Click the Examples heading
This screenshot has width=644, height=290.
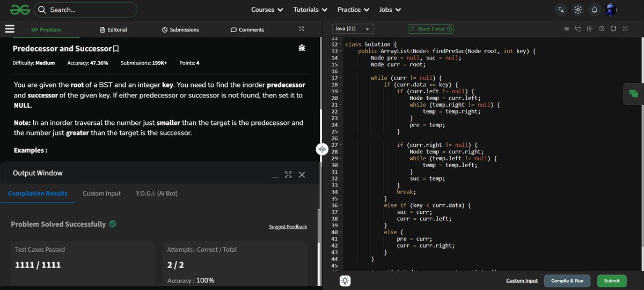point(31,150)
